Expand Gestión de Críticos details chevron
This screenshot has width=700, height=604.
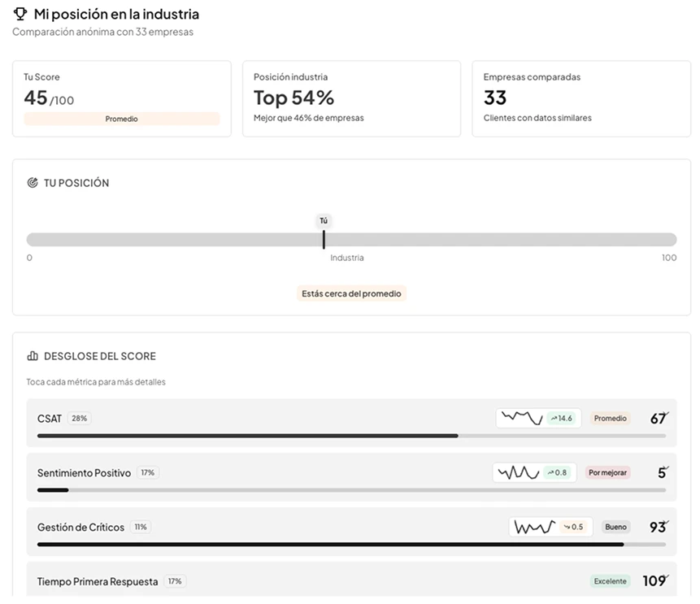click(x=666, y=524)
